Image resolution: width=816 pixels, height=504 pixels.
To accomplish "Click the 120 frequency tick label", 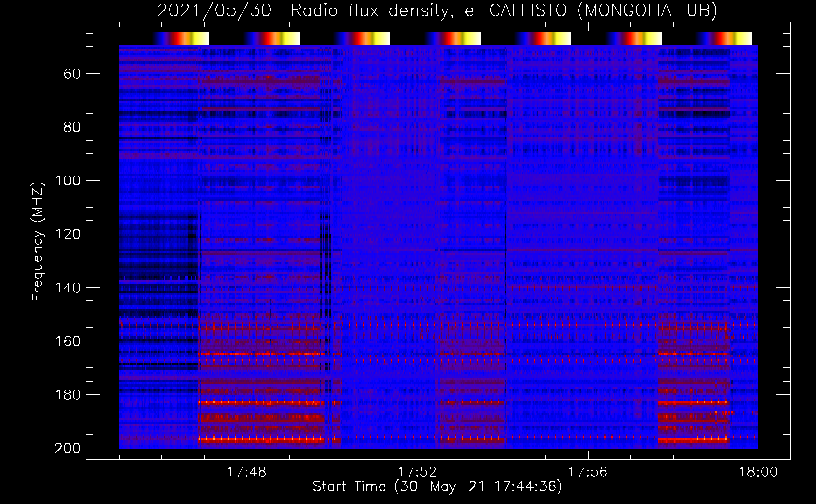I will (68, 234).
